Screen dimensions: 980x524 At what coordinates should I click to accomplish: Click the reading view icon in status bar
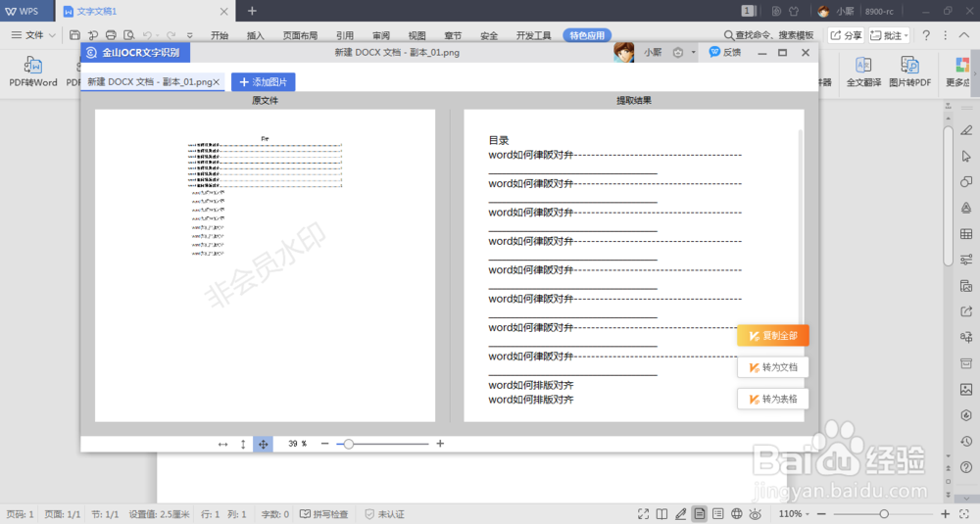[x=661, y=514]
